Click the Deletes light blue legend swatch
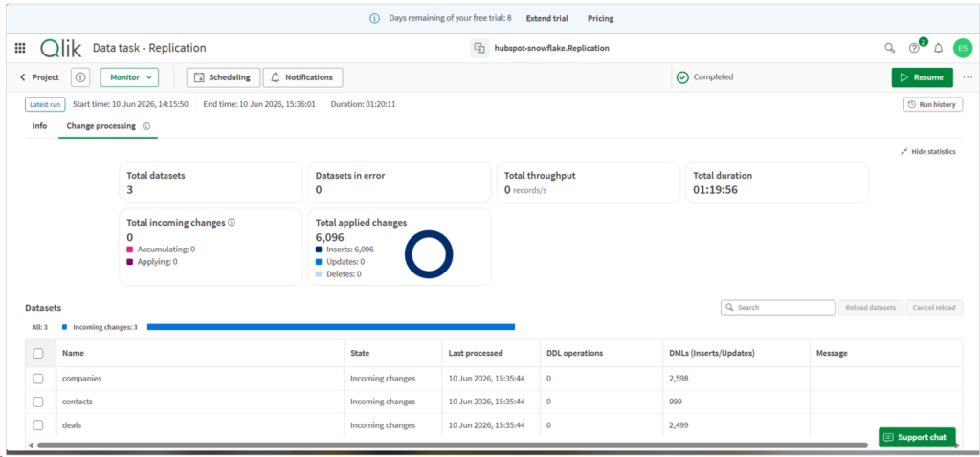 click(319, 274)
